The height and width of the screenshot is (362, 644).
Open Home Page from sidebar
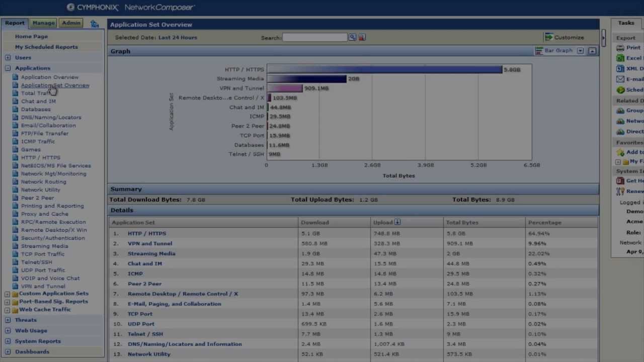(x=31, y=36)
